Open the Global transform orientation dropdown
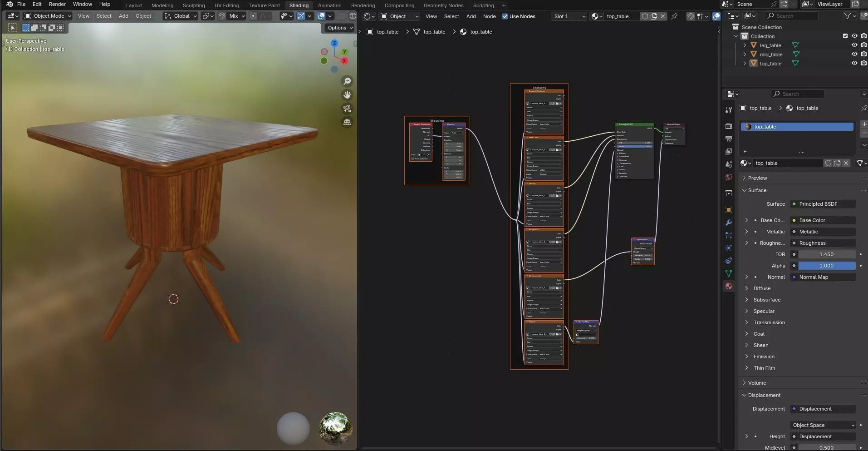The image size is (868, 451). click(x=181, y=16)
